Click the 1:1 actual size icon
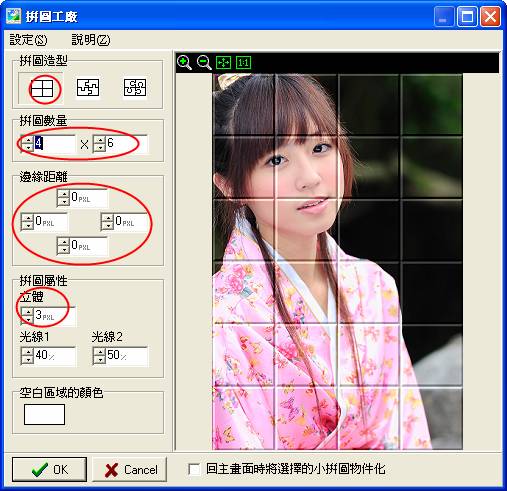The height and width of the screenshot is (491, 507). pyautogui.click(x=243, y=62)
